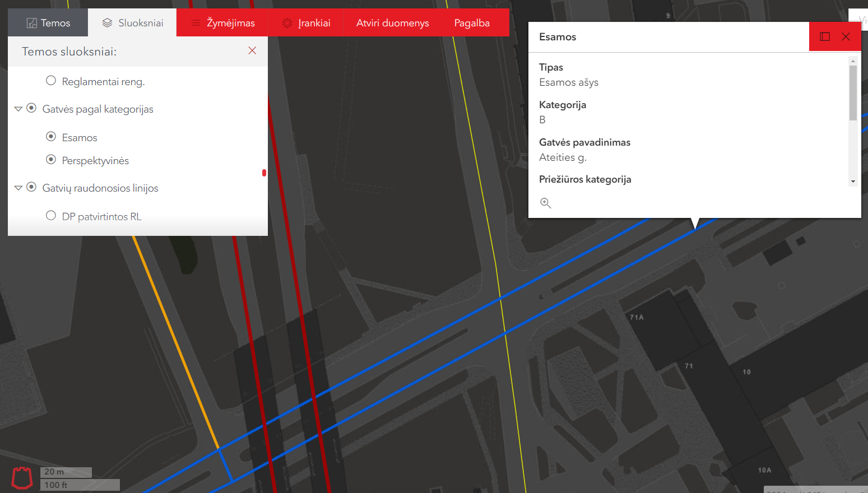Close the Esamos info popup
This screenshot has height=493, width=868.
[846, 37]
